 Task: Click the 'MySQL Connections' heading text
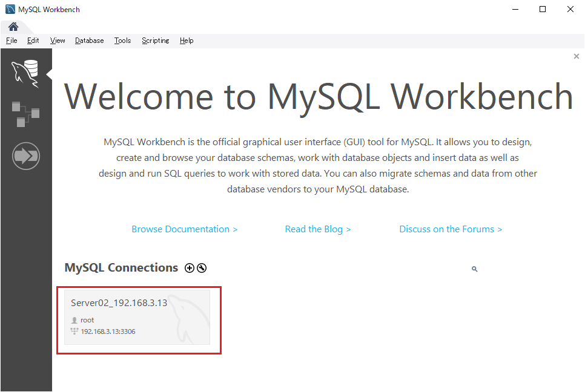click(121, 268)
